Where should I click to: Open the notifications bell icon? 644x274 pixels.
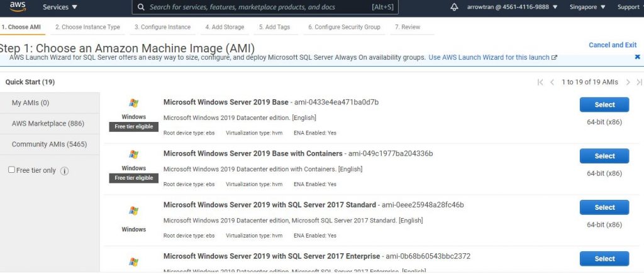454,7
